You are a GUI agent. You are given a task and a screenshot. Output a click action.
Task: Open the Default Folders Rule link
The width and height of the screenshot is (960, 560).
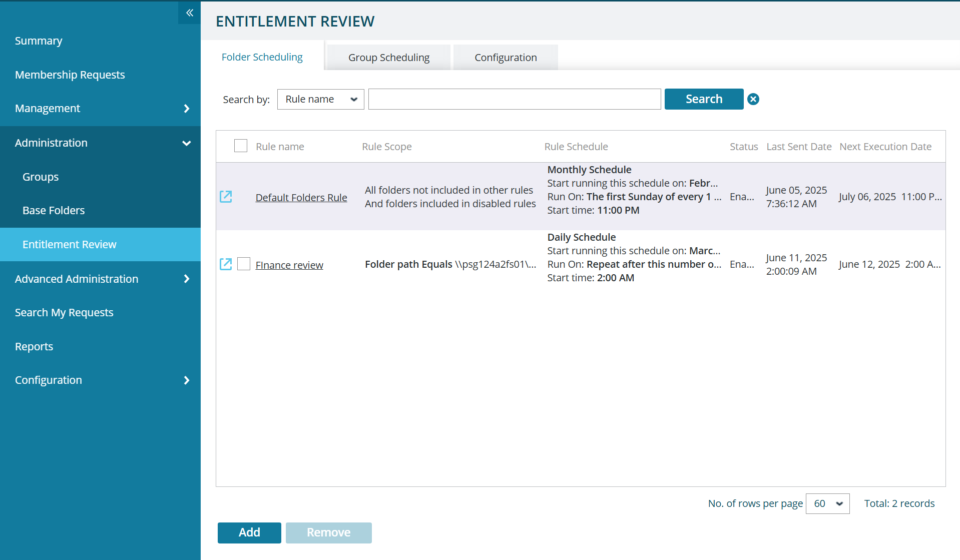[301, 197]
